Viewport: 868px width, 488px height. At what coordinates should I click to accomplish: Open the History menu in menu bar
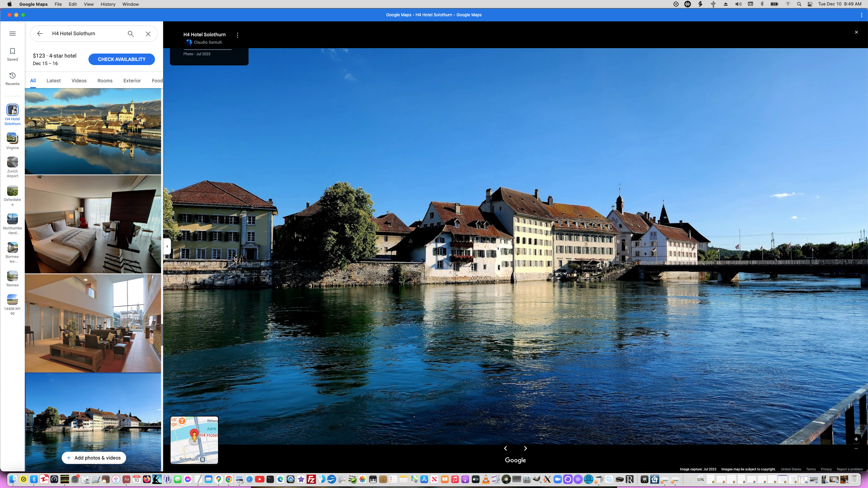(x=108, y=4)
